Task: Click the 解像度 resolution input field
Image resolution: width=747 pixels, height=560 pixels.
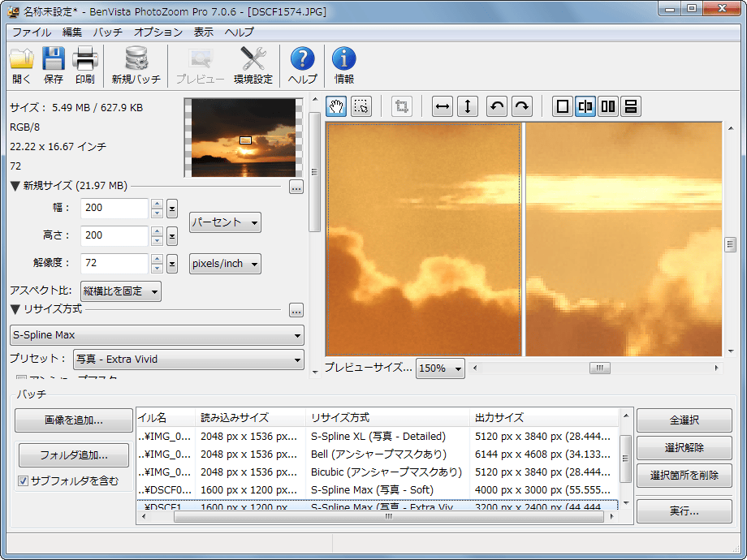Action: 114,263
